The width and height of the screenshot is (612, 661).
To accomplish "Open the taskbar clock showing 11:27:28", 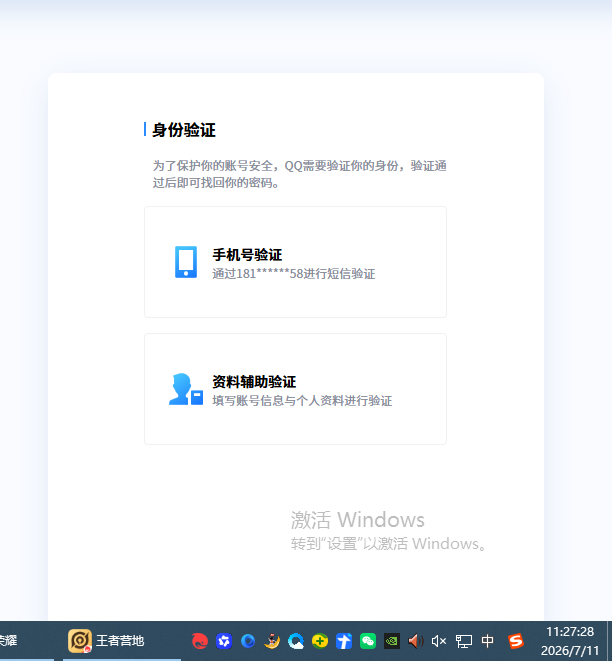I will [570, 641].
